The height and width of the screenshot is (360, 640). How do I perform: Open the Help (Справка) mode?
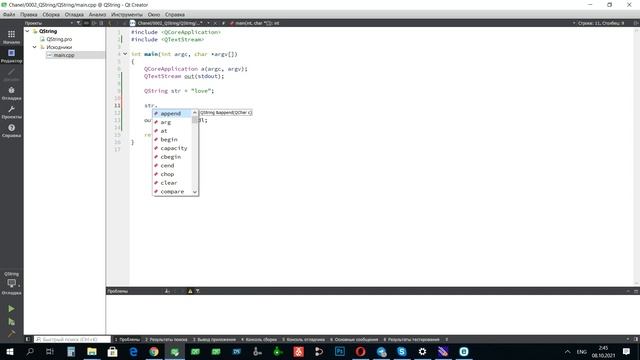[x=11, y=131]
